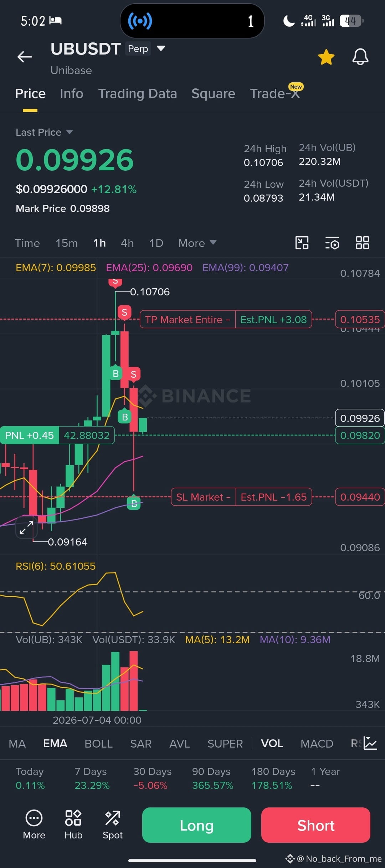Tap the green Long button
Viewport: 385px width, 868px height.
point(197,825)
